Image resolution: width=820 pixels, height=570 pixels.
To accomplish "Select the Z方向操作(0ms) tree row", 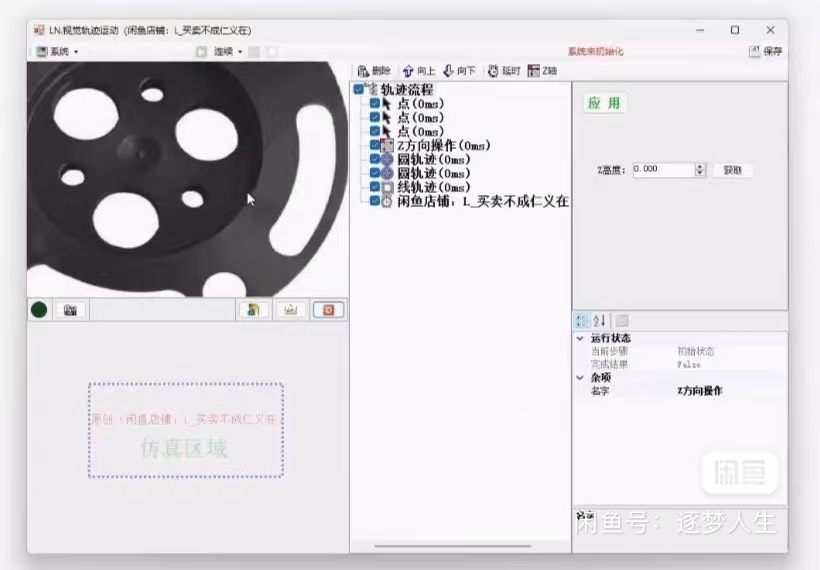I will (x=443, y=145).
